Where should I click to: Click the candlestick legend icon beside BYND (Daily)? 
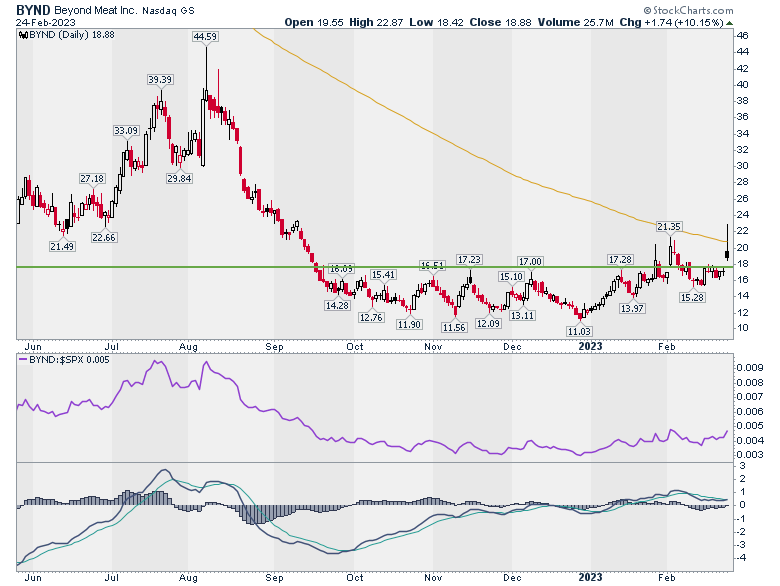[23, 35]
